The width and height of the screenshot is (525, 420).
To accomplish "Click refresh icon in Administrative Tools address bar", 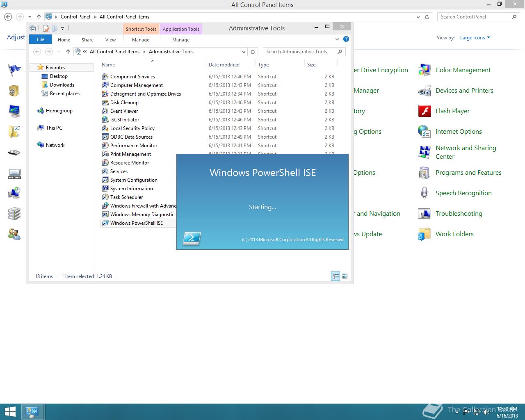I will (x=253, y=52).
